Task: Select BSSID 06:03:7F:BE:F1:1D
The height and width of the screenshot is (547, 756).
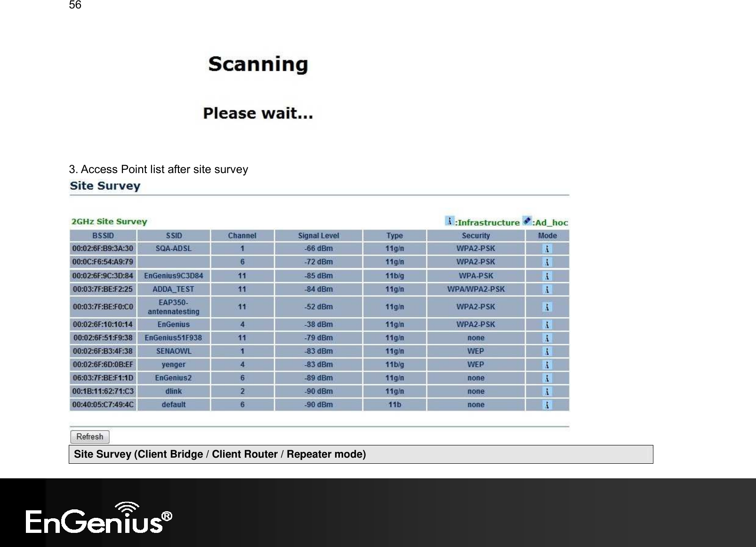Action: pos(103,378)
